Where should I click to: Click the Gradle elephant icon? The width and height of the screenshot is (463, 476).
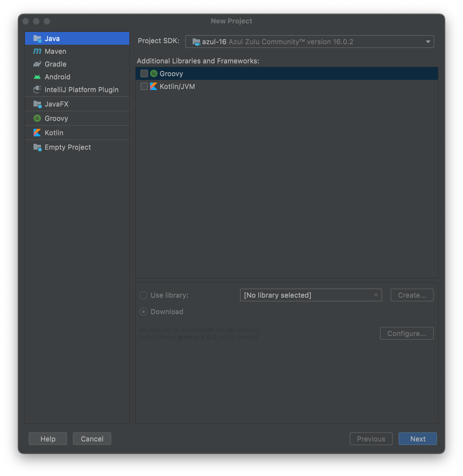37,64
